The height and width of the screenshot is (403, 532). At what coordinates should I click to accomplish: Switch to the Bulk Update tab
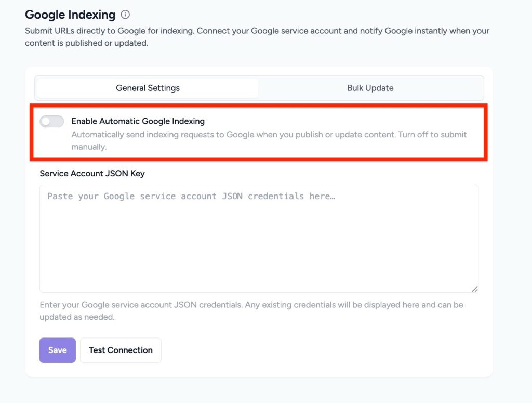click(370, 88)
